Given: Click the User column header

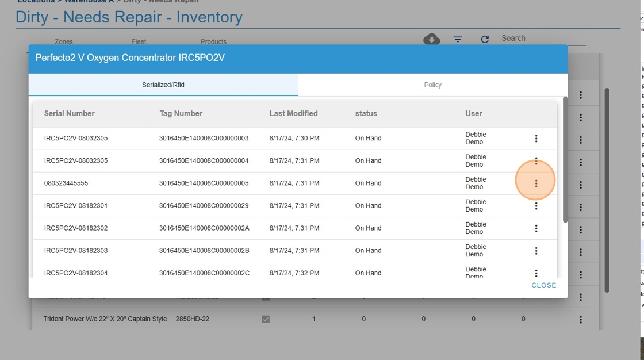Looking at the screenshot, I should tap(474, 113).
